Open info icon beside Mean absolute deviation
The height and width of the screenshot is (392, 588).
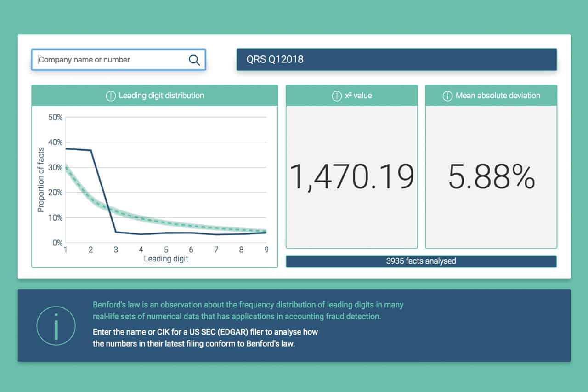pos(447,96)
